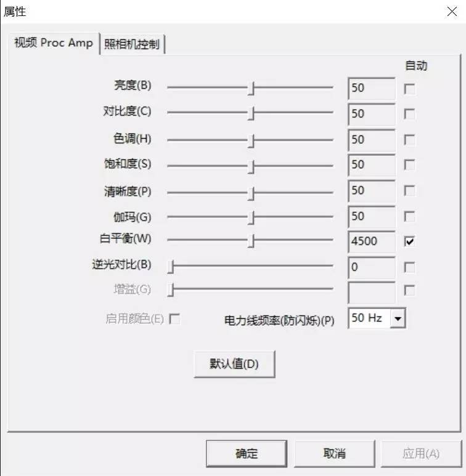Screen dimensions: 466x476
Task: Switch to the 照相机控制 tab
Action: (x=132, y=44)
